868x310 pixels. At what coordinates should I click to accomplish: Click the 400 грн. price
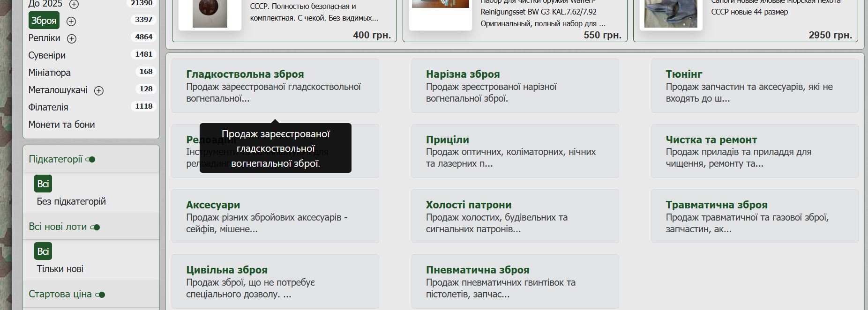click(x=372, y=35)
